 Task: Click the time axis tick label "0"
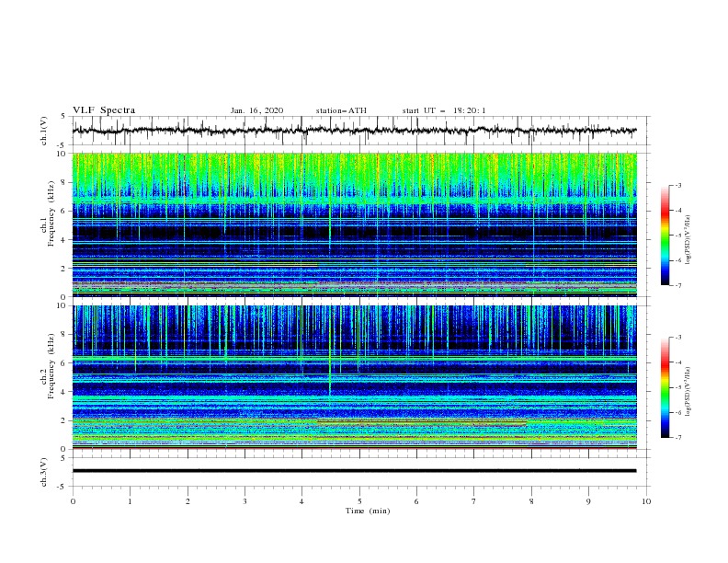pos(73,501)
